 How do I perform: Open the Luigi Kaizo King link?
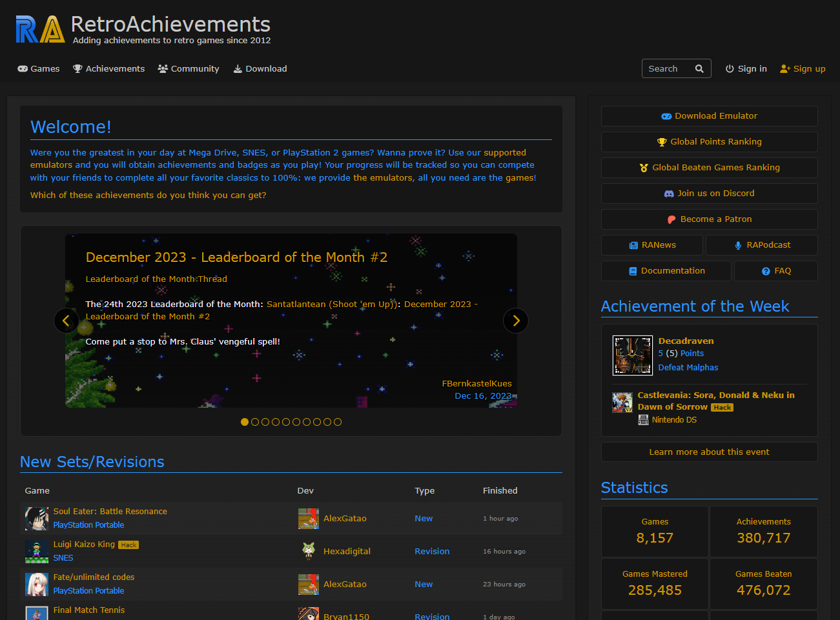pyautogui.click(x=84, y=545)
